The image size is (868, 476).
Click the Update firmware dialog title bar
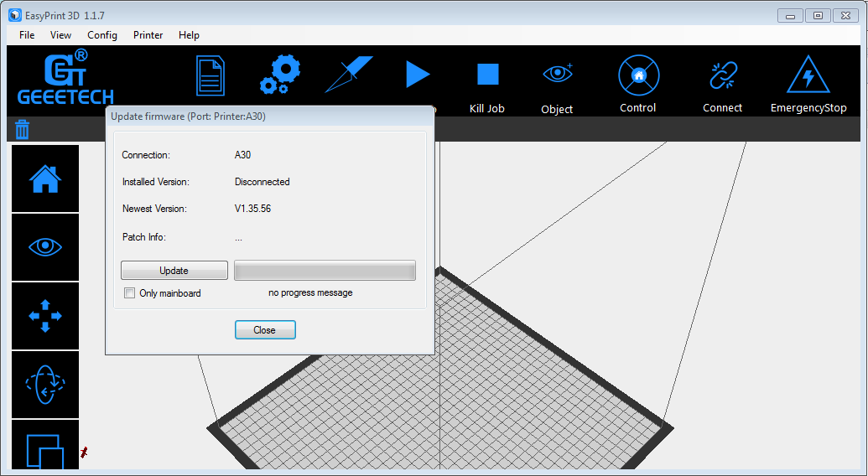[x=269, y=116]
